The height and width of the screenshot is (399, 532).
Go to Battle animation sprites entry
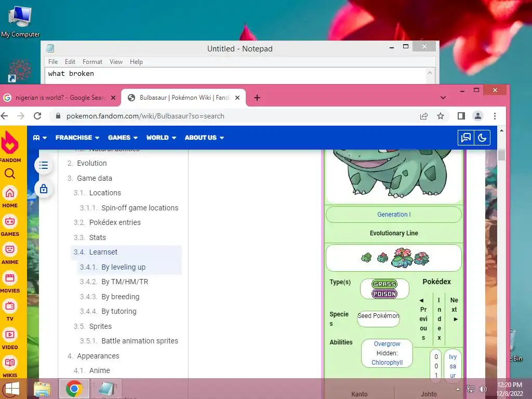click(139, 341)
